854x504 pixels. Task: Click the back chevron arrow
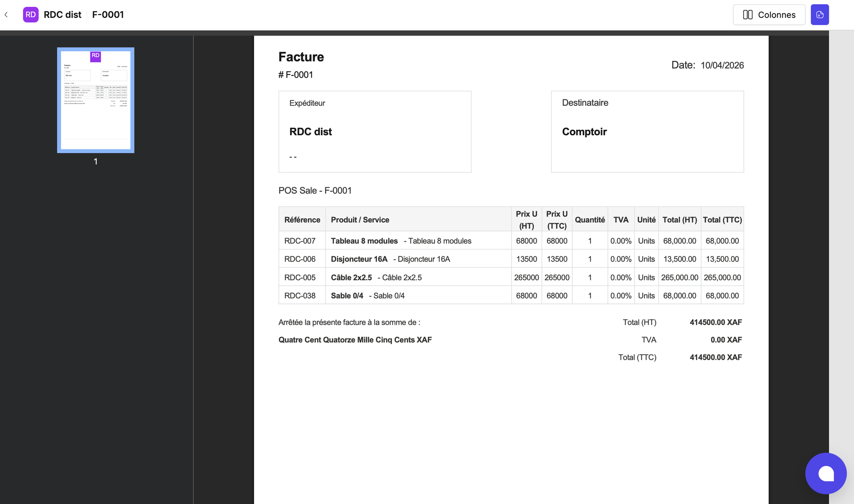point(6,15)
